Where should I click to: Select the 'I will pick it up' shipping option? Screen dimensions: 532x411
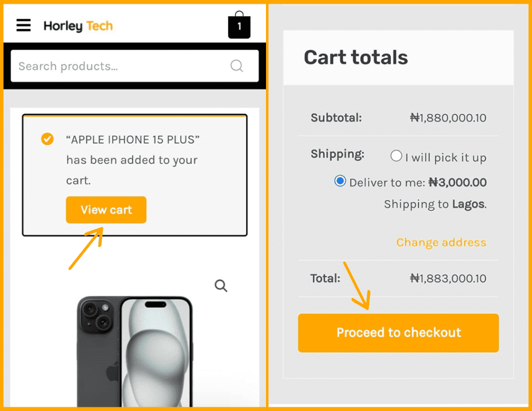(x=396, y=155)
